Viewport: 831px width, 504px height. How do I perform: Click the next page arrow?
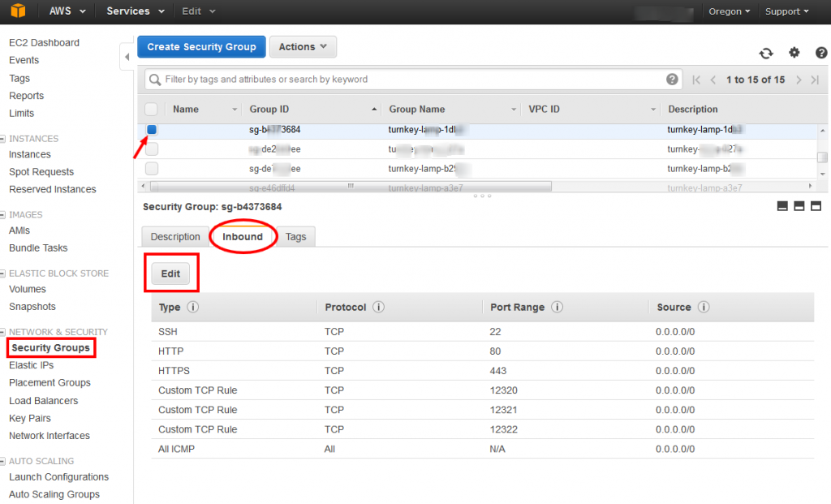[799, 80]
